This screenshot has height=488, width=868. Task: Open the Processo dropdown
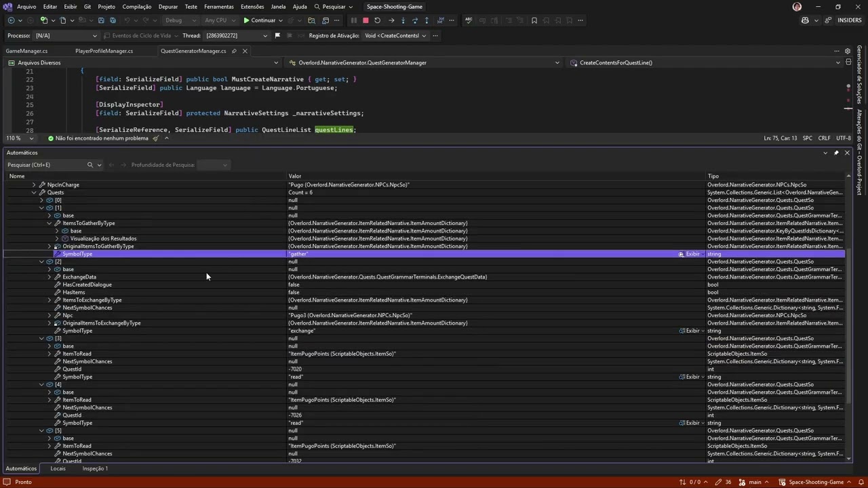[66, 35]
